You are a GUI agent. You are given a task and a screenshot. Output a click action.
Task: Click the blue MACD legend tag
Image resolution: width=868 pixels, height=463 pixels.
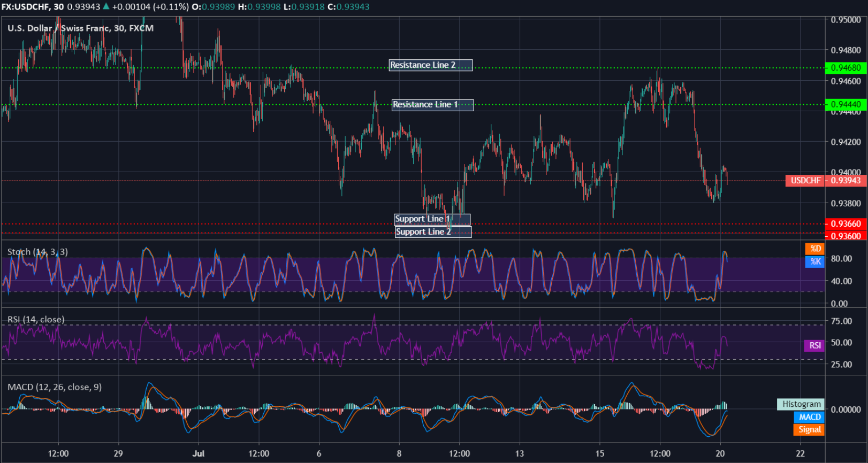click(x=810, y=417)
